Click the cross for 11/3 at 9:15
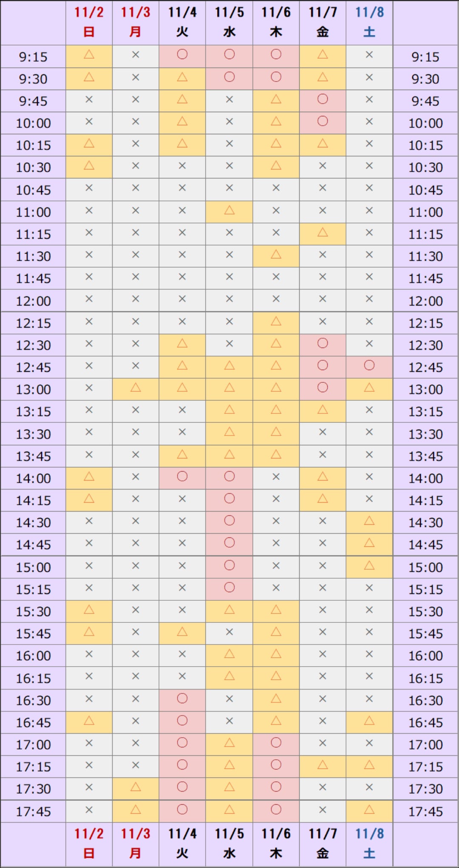This screenshot has width=459, height=868. pyautogui.click(x=136, y=55)
